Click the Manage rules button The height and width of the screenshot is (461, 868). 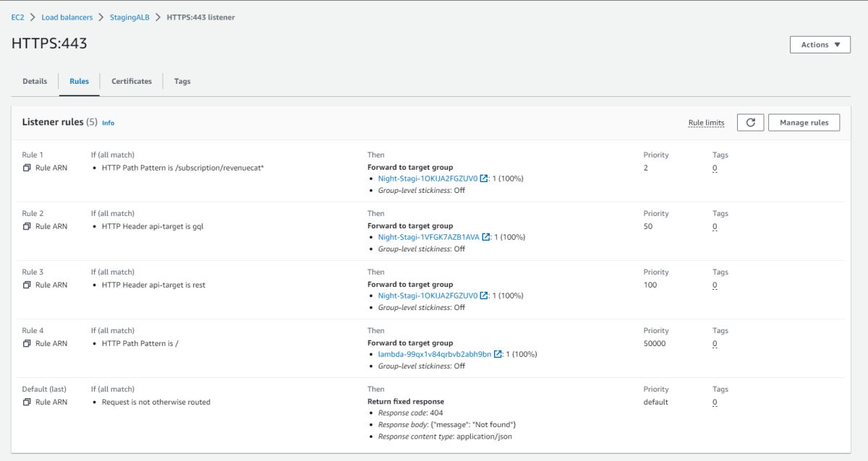804,123
